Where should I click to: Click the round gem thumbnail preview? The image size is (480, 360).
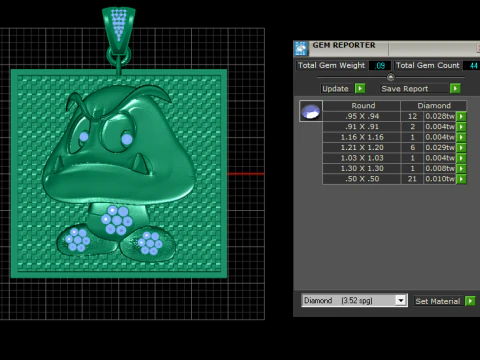[311, 111]
